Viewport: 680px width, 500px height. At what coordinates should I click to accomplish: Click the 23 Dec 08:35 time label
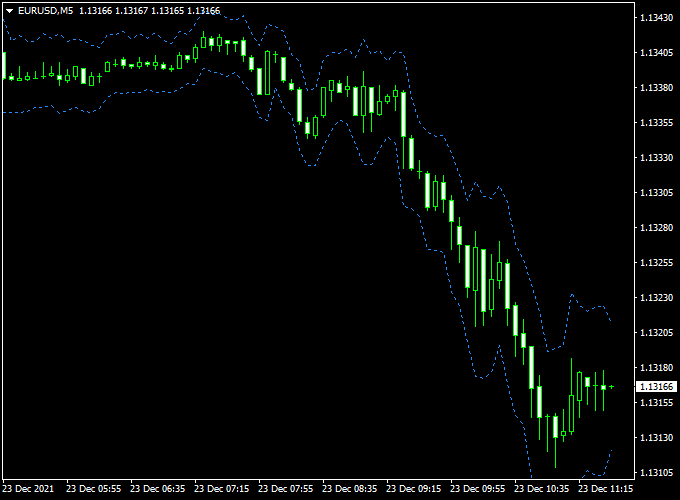click(x=350, y=489)
